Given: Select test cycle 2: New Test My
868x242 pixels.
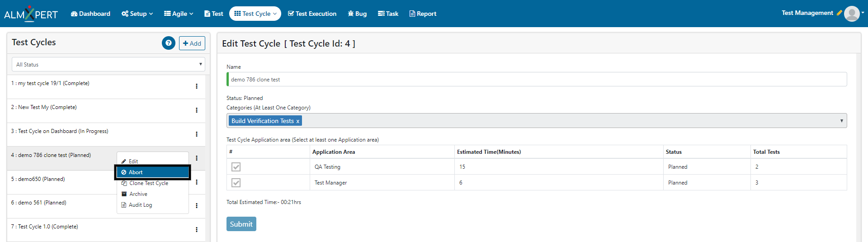Looking at the screenshot, I should click(44, 107).
